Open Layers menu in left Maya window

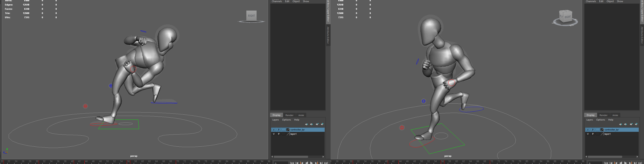tap(276, 120)
